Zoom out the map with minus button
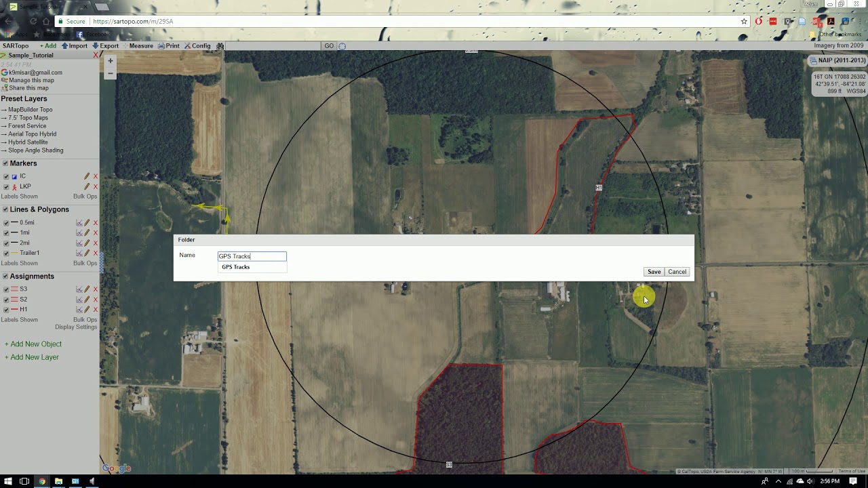868x488 pixels. [110, 73]
